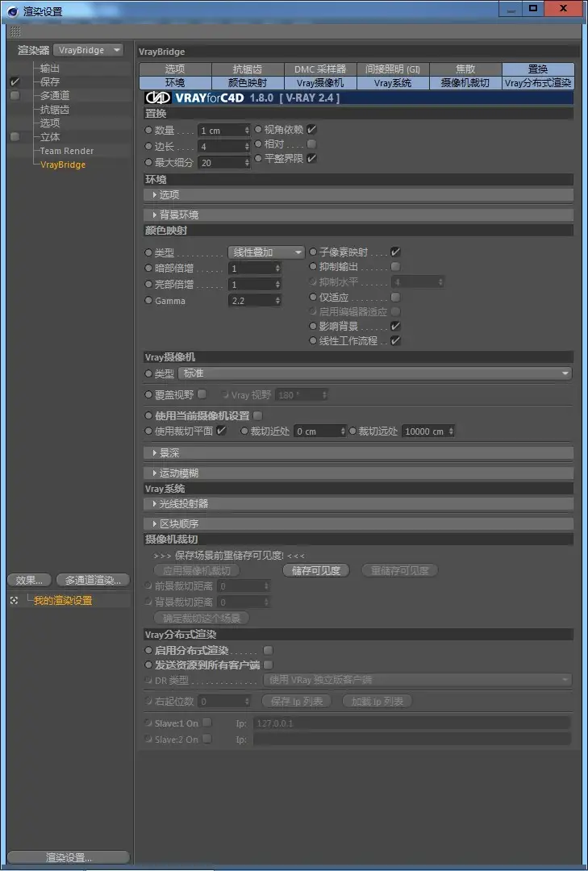Click the 渲染设置... button at bottom

[69, 857]
